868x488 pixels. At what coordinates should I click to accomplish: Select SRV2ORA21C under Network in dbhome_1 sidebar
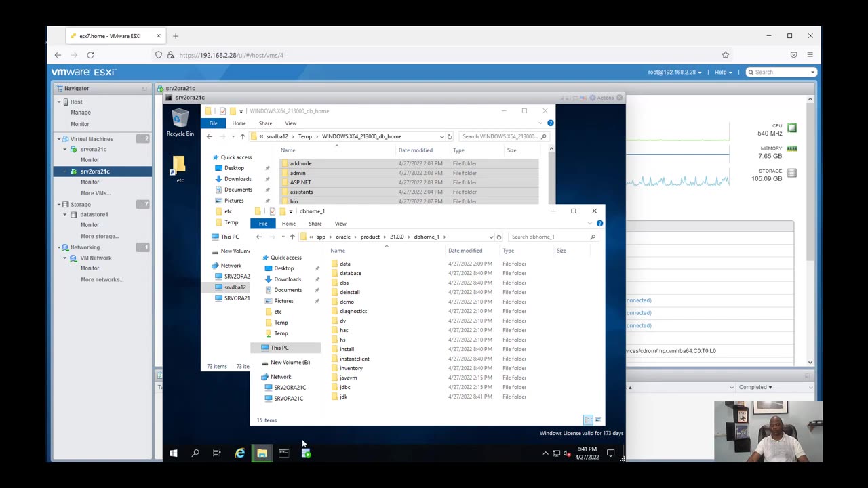click(x=290, y=388)
